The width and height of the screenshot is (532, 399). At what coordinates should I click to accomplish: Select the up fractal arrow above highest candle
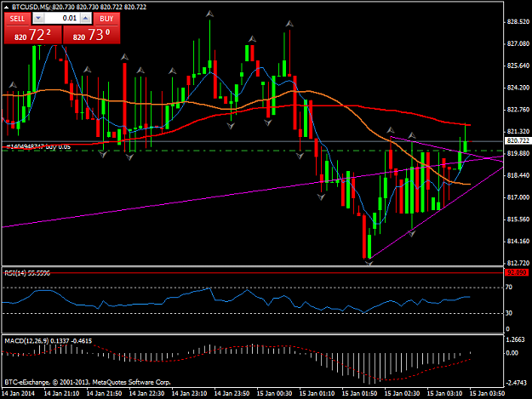coord(210,14)
